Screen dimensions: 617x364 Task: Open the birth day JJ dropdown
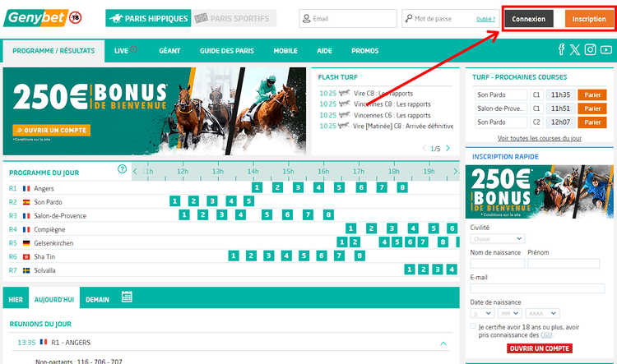pos(482,313)
